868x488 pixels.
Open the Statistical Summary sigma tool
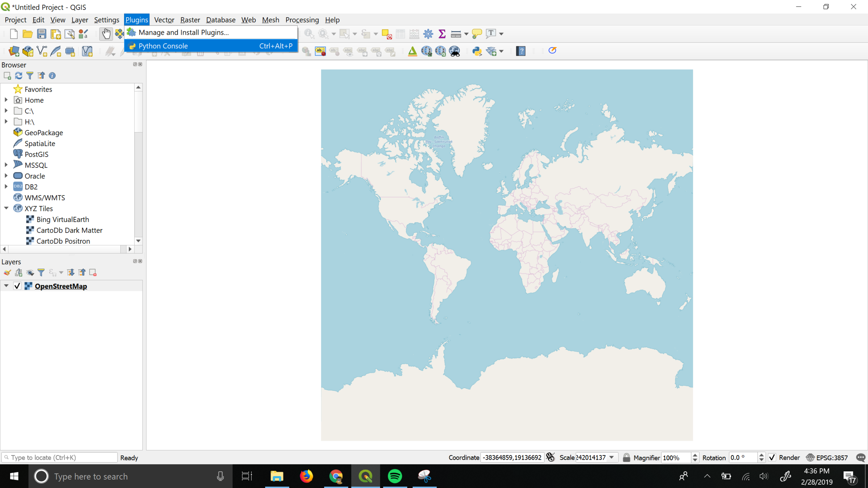(x=442, y=34)
